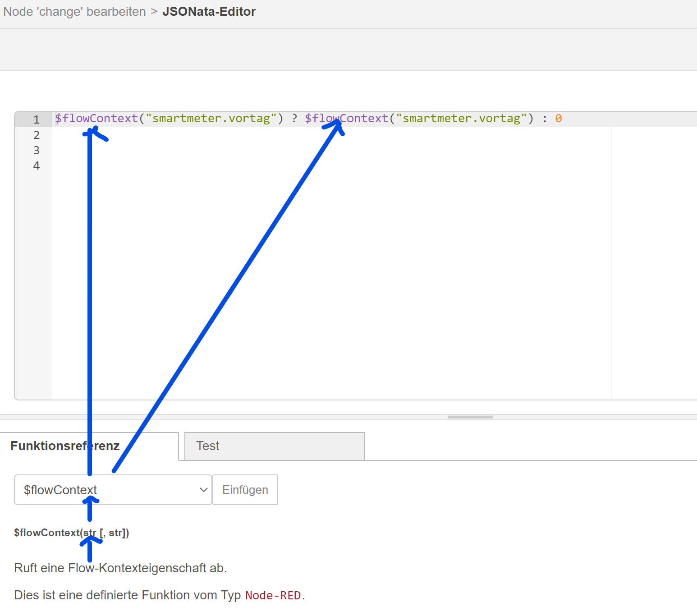The height and width of the screenshot is (616, 697).
Task: Switch to the Test tab
Action: pyautogui.click(x=275, y=446)
